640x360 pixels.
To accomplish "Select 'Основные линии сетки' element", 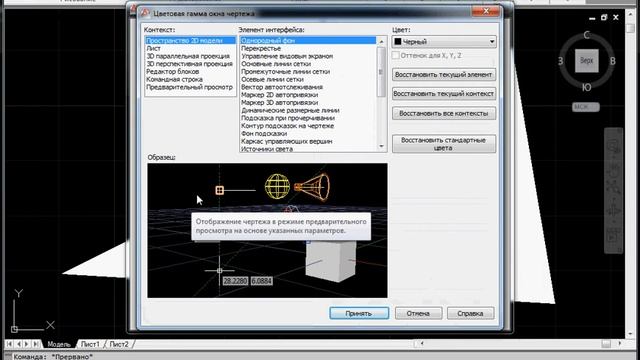I will click(276, 64).
